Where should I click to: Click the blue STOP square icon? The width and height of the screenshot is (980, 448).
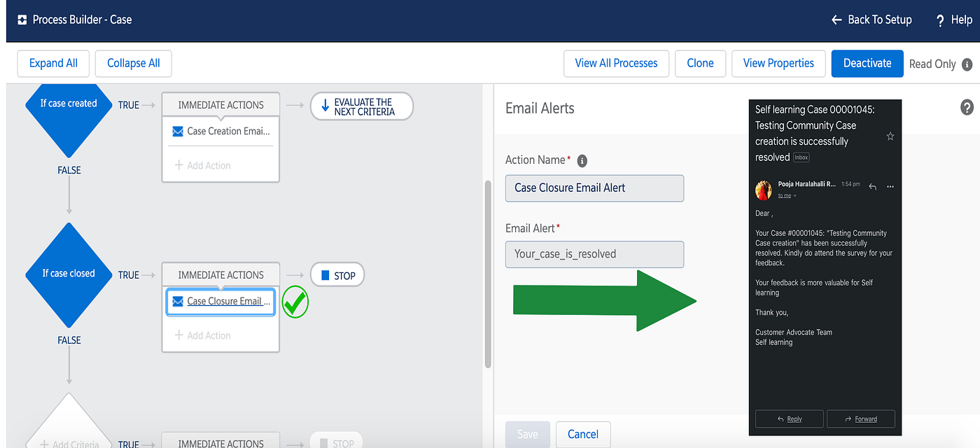[325, 275]
